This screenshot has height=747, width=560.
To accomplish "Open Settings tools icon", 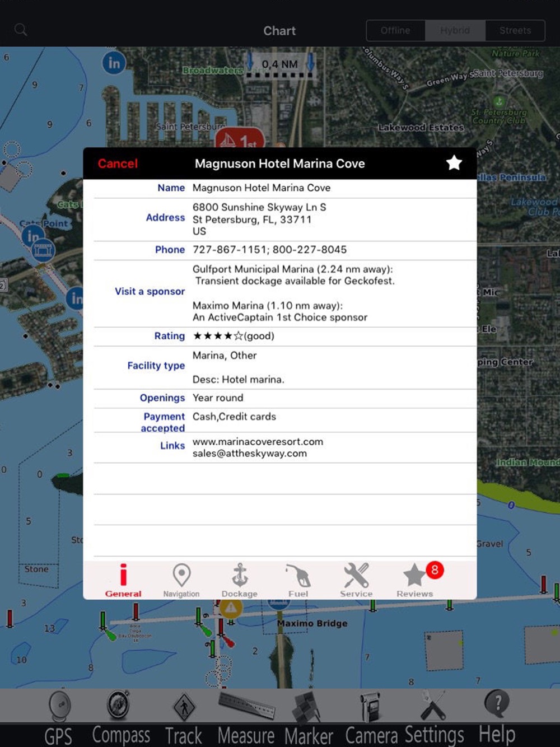I will tap(434, 719).
